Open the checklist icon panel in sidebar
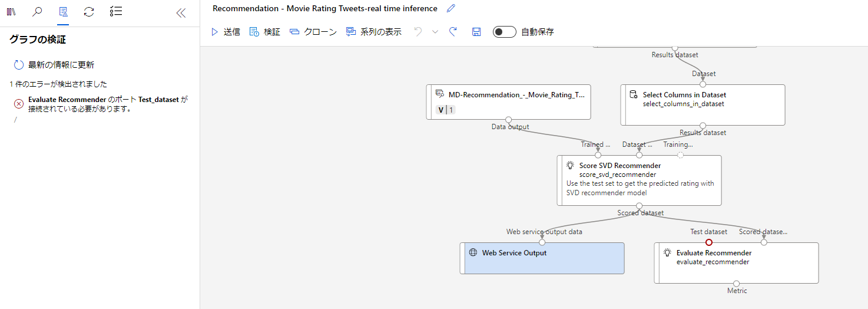 [x=116, y=12]
